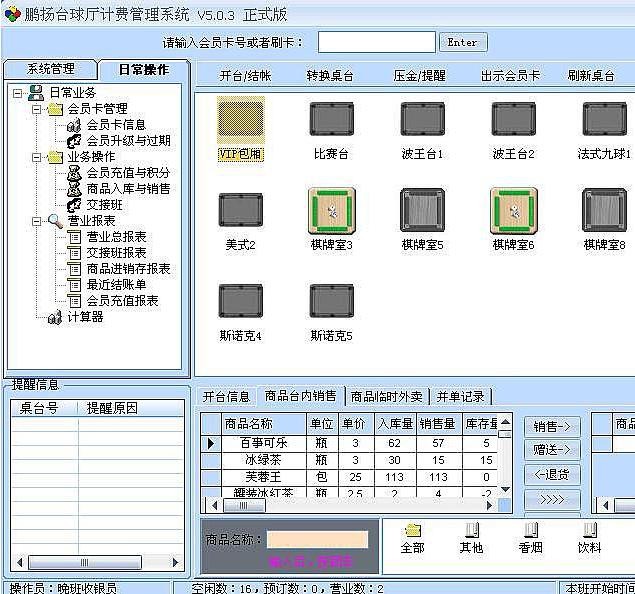Switch to the 系统管理 tab
The height and width of the screenshot is (594, 635).
(50, 69)
